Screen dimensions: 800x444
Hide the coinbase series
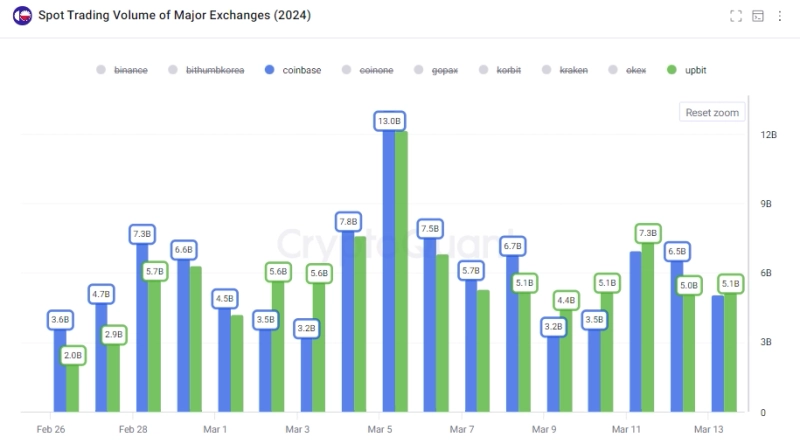(301, 70)
